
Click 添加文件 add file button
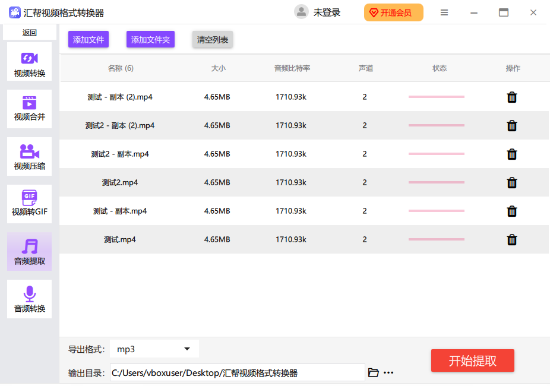coord(88,39)
